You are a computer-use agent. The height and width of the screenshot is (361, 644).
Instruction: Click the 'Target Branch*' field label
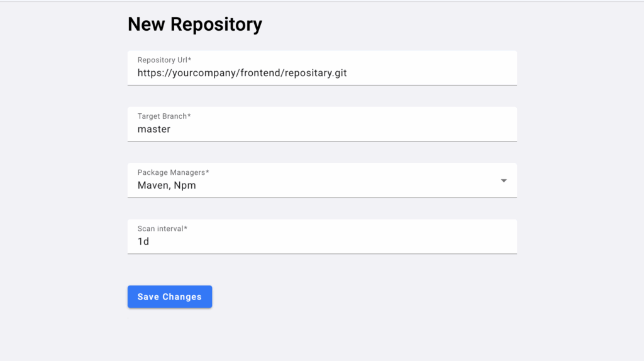coord(164,116)
